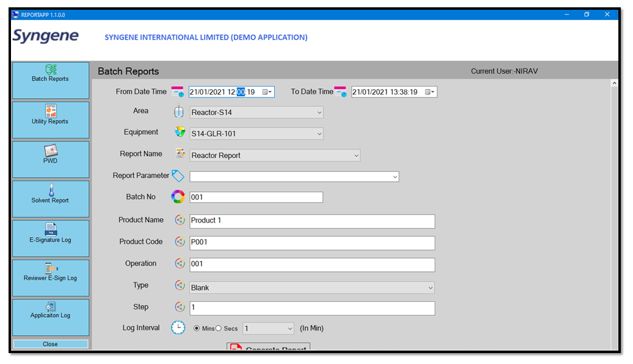Screen dimensions: 633x364
Task: Click SYNGENE INTERNATIONAL LIMITED header text
Action: click(206, 37)
